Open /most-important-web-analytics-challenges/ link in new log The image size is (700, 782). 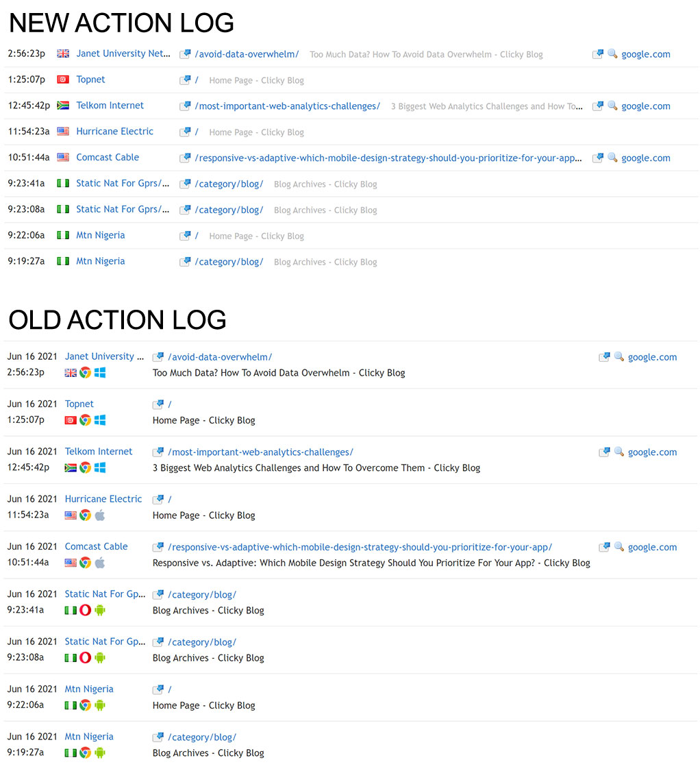tap(287, 106)
